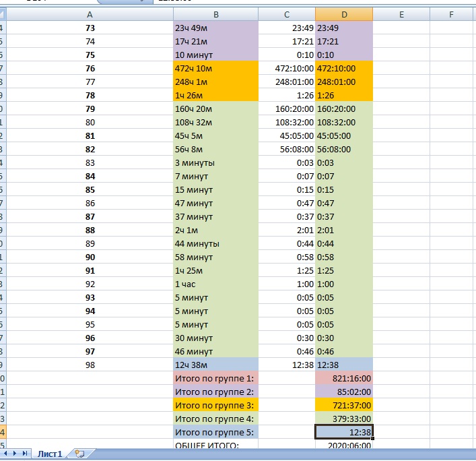Click column C value 56:08:00
476x461 pixels.
(287, 149)
